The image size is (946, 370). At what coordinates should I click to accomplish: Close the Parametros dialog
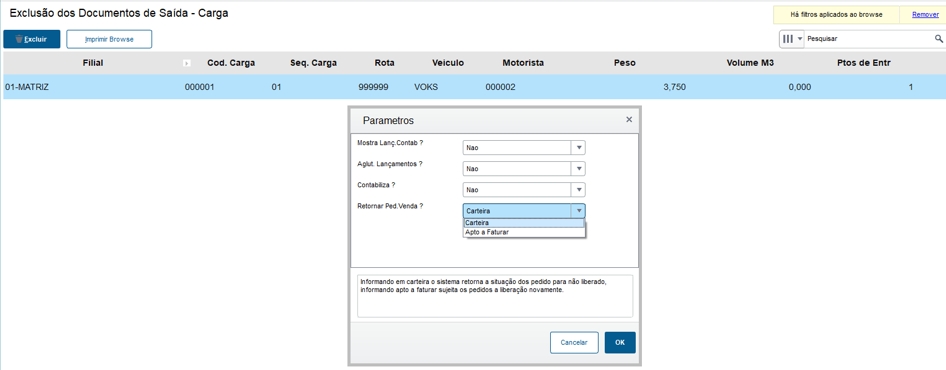629,120
